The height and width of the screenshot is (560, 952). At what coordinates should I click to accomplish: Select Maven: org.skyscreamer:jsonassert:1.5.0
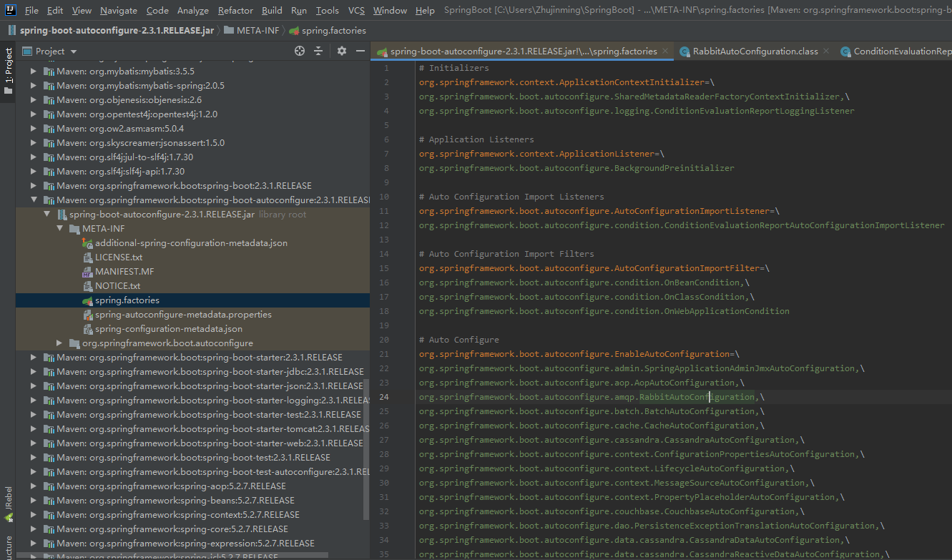click(140, 143)
